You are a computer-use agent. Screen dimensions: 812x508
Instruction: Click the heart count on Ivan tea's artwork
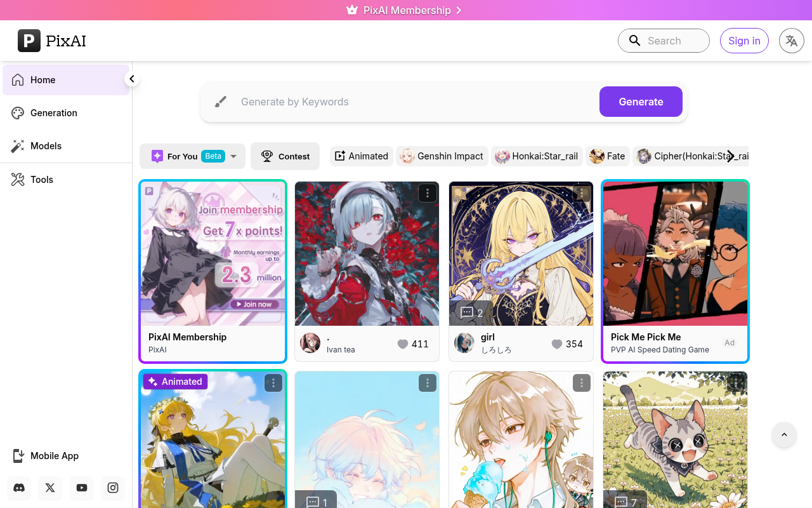413,344
